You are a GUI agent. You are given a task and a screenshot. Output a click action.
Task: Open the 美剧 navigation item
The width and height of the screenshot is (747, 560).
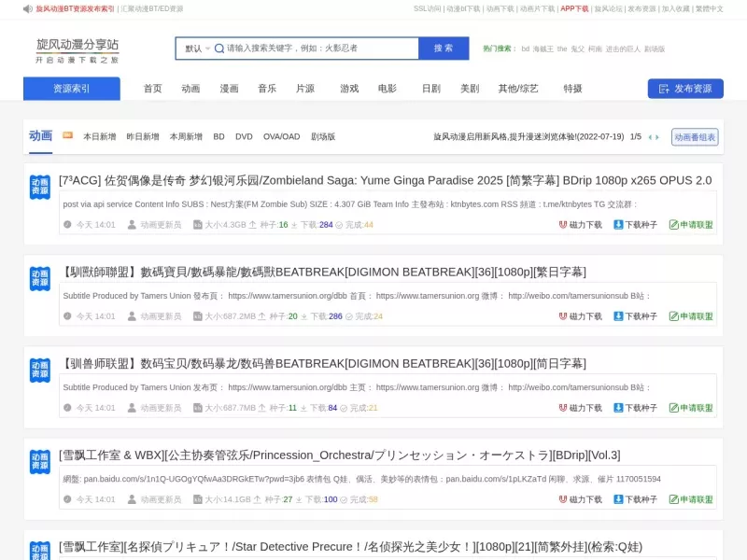(x=470, y=89)
